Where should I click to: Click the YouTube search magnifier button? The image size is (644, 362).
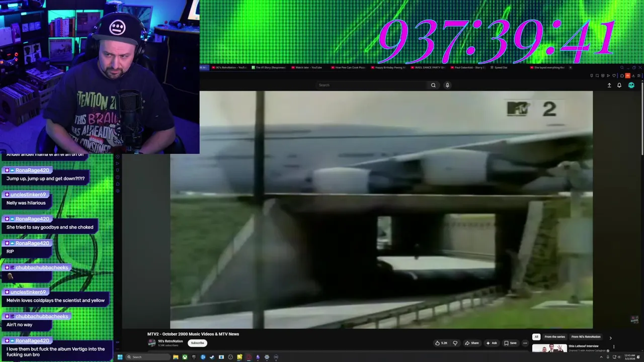(x=433, y=85)
